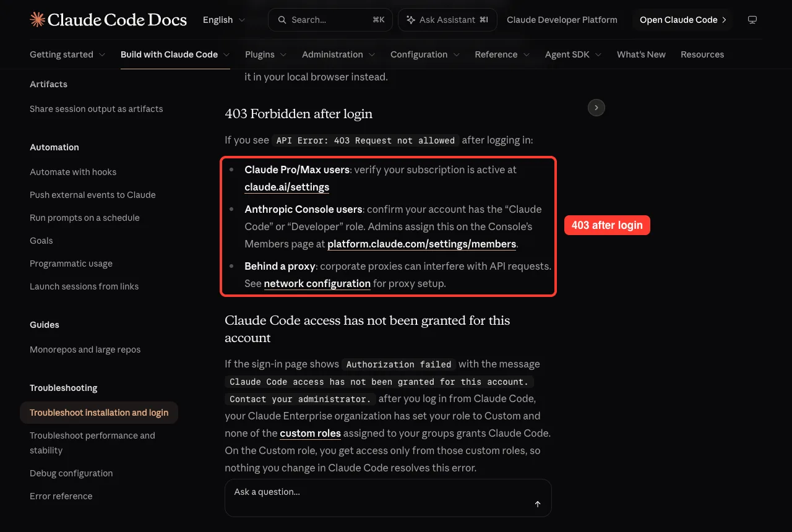Go to Automate with hooks page
The image size is (792, 532).
pyautogui.click(x=73, y=172)
